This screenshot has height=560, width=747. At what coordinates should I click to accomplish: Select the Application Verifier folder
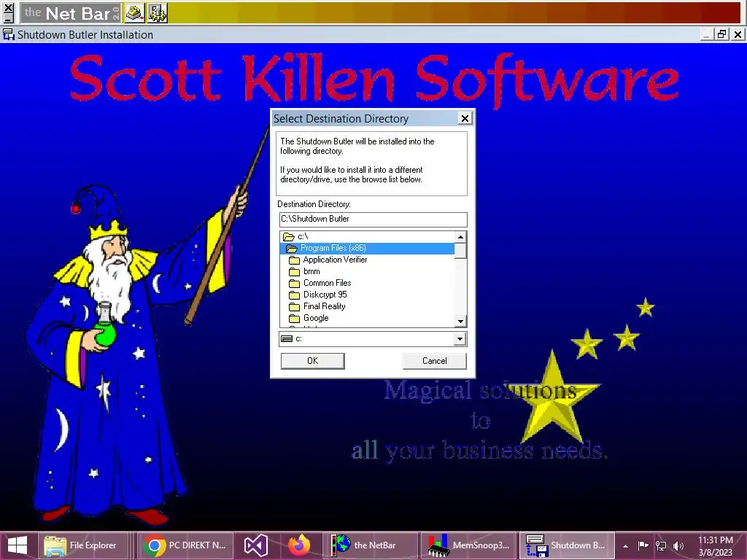(x=367, y=260)
